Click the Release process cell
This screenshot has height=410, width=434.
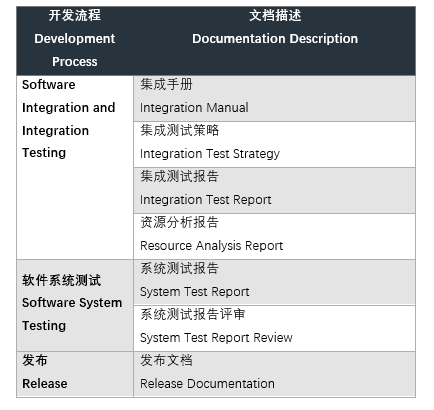point(75,374)
